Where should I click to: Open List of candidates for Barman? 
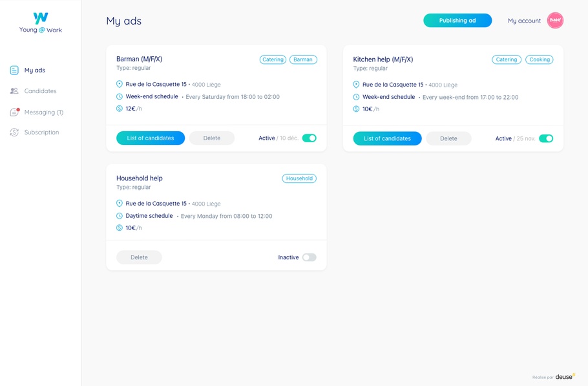coord(151,138)
